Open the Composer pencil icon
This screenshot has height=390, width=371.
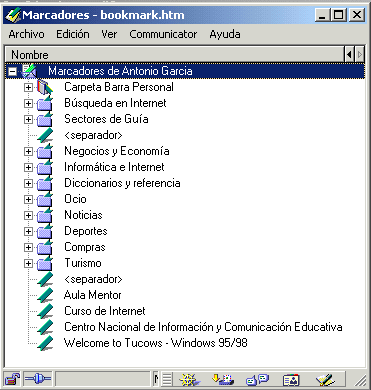325,379
